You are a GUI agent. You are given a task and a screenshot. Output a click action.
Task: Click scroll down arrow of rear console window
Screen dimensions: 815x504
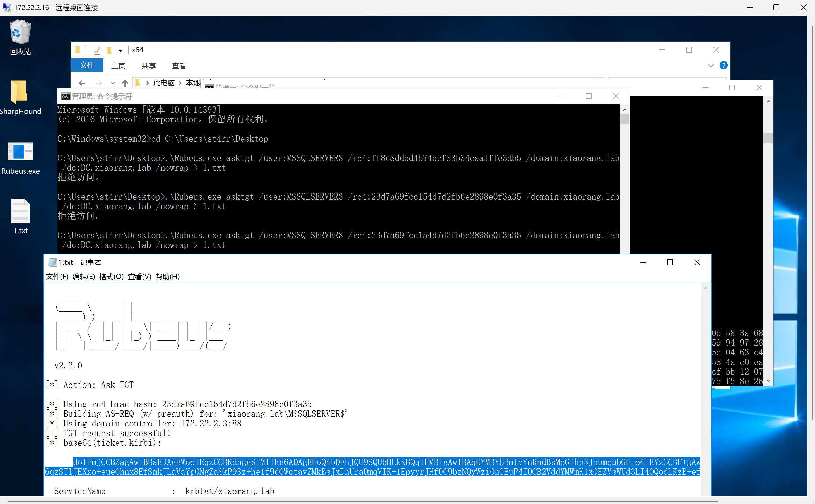768,381
